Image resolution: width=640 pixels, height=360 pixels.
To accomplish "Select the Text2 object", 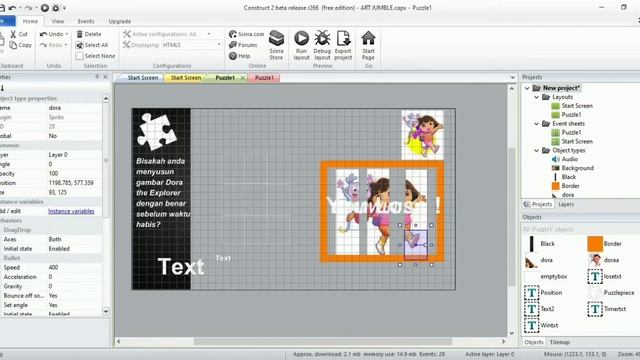I will (539, 309).
